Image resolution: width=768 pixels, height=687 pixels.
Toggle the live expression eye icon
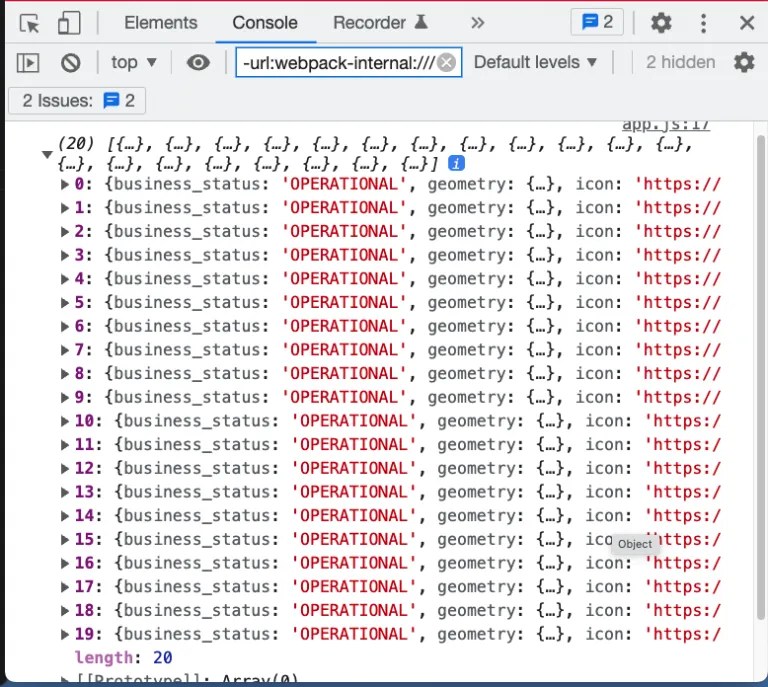point(198,62)
